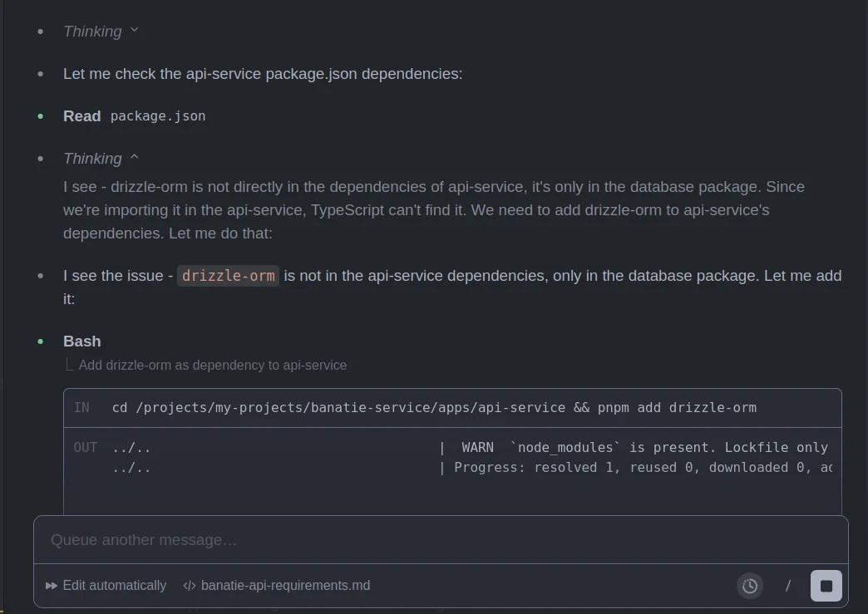
Task: Open the package.json file link
Action: 158,116
